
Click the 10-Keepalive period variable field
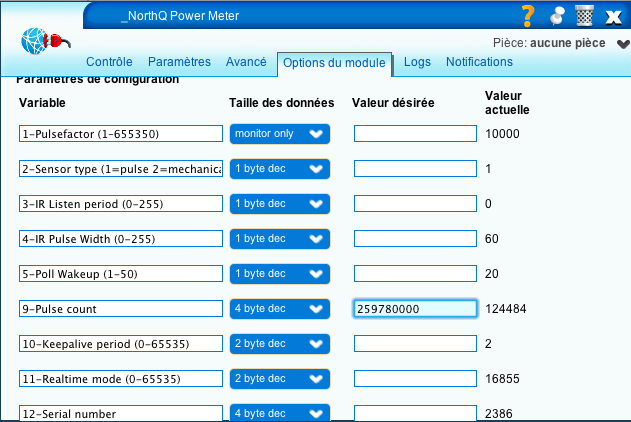[121, 344]
